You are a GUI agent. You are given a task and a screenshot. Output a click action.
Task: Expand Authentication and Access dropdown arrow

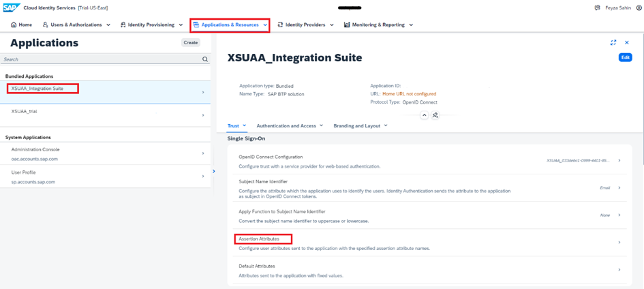(x=321, y=125)
